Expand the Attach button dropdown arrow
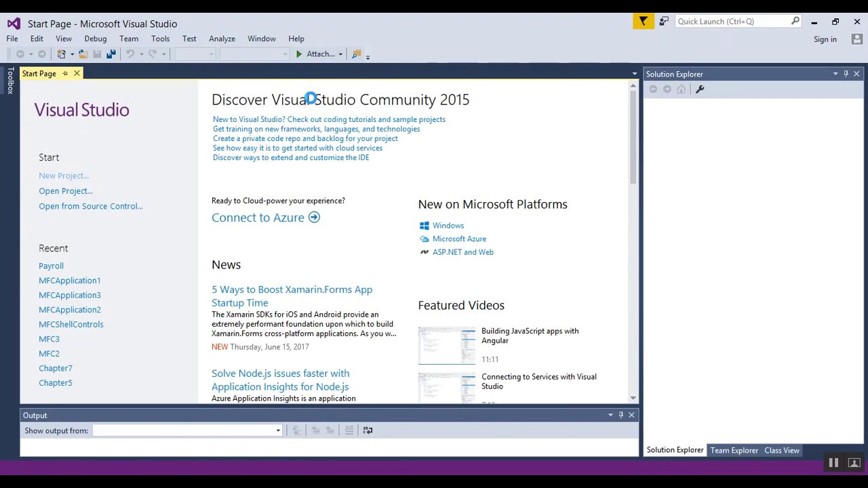 (x=340, y=54)
